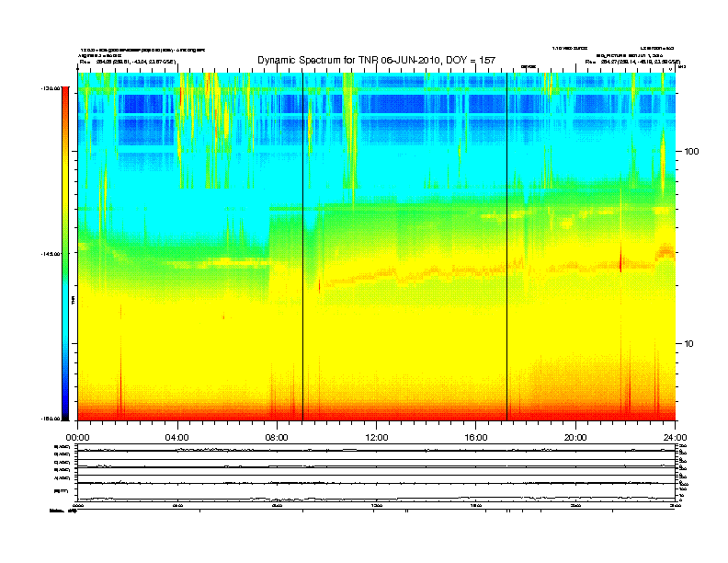This screenshot has height=563, width=728.
Task: Click the black vertical marker line after 17:00
Action: tap(506, 247)
